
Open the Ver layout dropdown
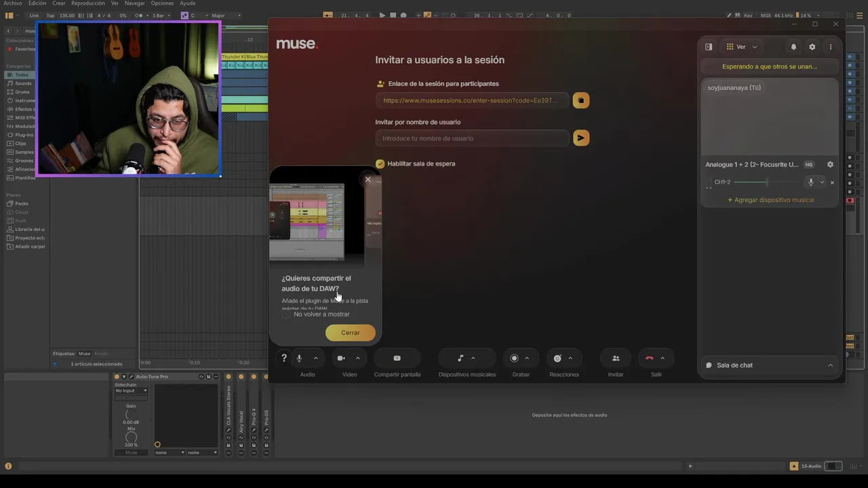(x=741, y=47)
